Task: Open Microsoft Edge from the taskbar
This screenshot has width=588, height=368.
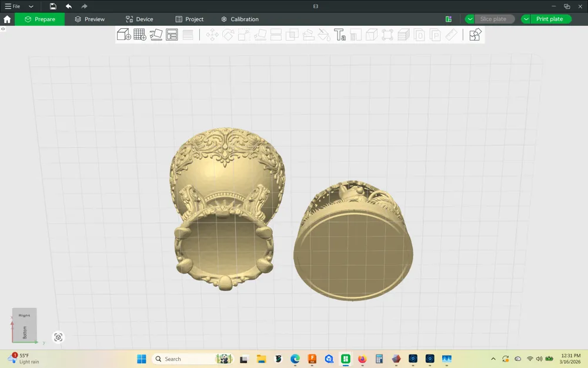Action: (x=295, y=359)
